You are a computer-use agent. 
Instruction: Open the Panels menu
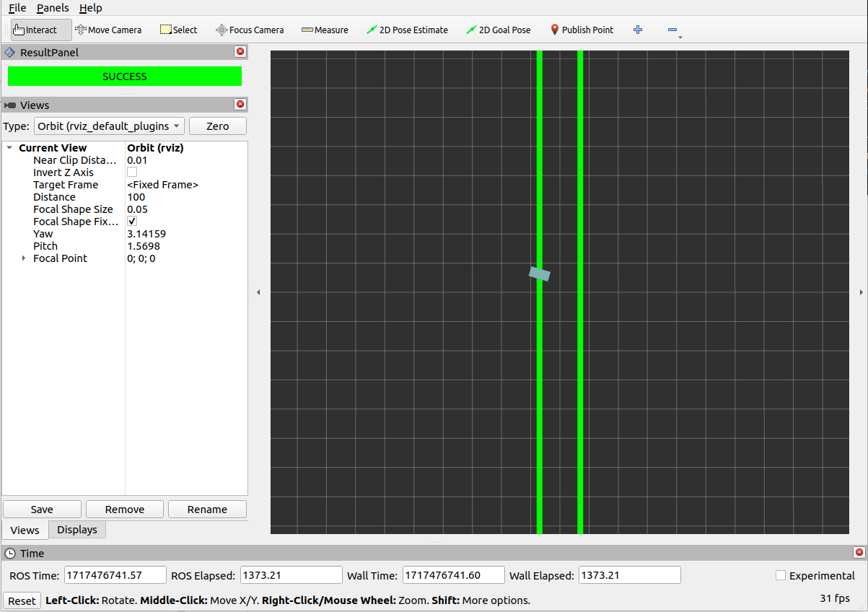pos(53,8)
